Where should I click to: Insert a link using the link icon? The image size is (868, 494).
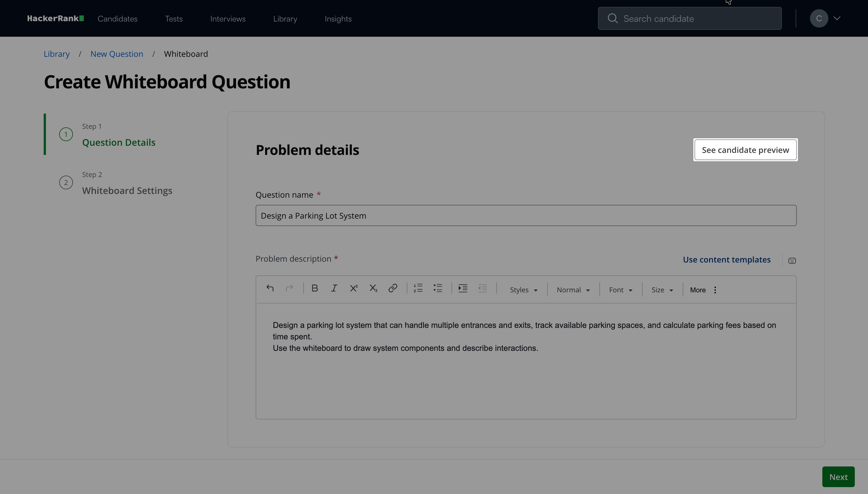point(393,288)
